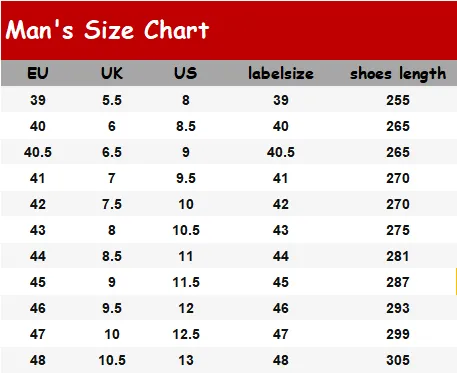The width and height of the screenshot is (457, 373).
Task: Click the Man's Size Chart title
Action: pos(107,30)
